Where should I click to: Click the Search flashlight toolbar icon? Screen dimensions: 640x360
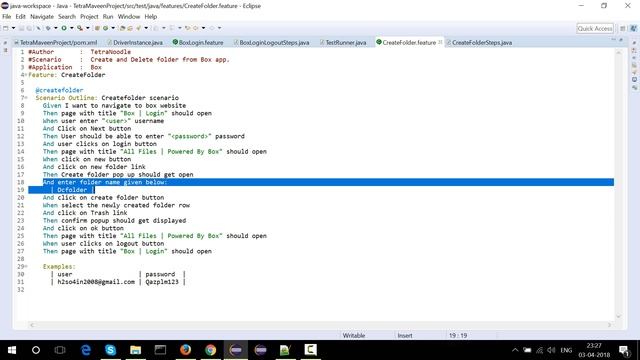[138, 28]
